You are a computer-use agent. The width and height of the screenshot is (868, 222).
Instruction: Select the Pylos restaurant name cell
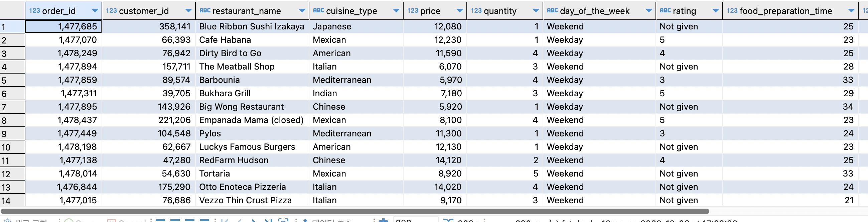pyautogui.click(x=210, y=134)
